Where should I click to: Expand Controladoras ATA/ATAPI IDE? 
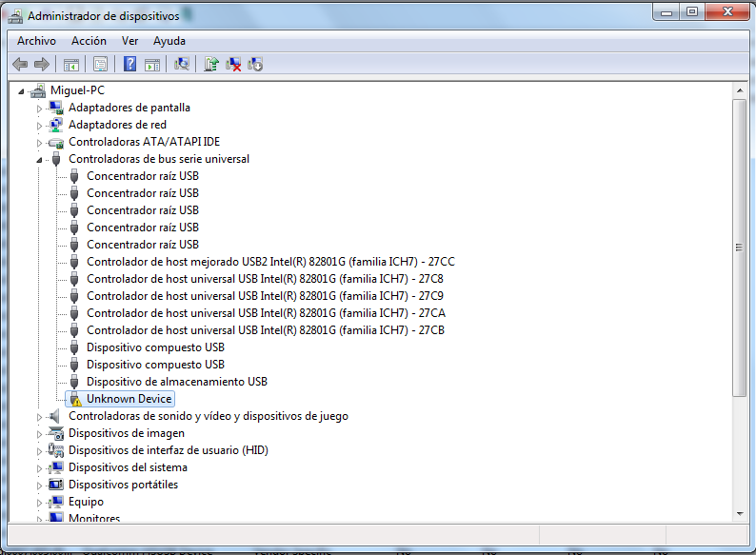coord(39,143)
